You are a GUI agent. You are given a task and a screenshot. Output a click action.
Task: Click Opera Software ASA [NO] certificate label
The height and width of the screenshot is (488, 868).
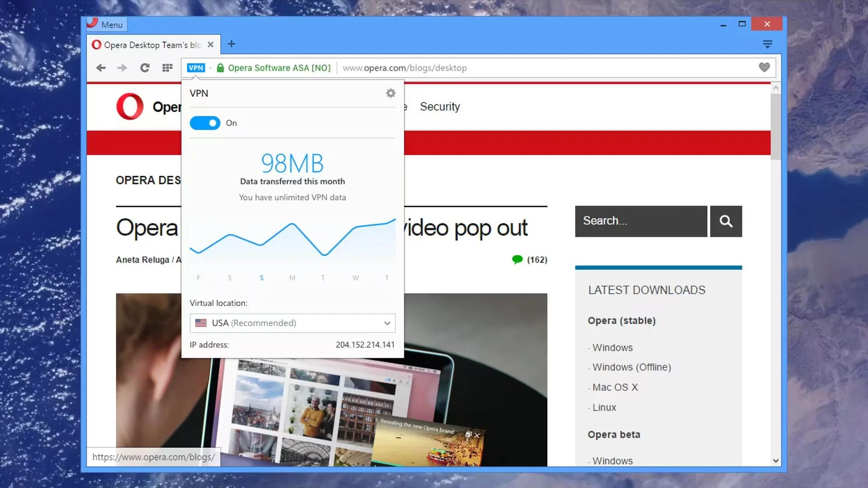pos(279,68)
